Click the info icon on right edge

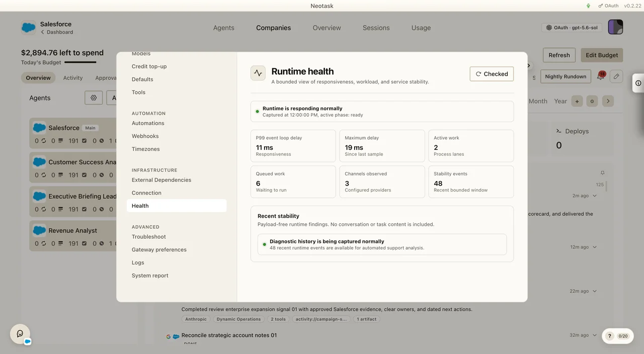(x=638, y=83)
